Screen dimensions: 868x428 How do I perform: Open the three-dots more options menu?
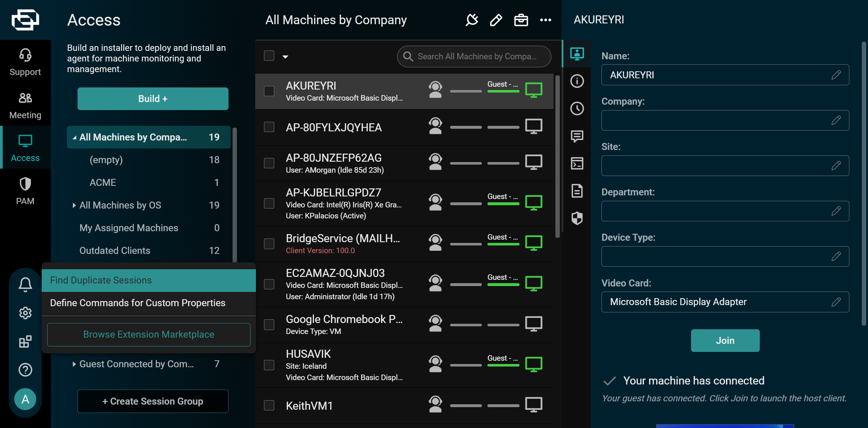[546, 20]
